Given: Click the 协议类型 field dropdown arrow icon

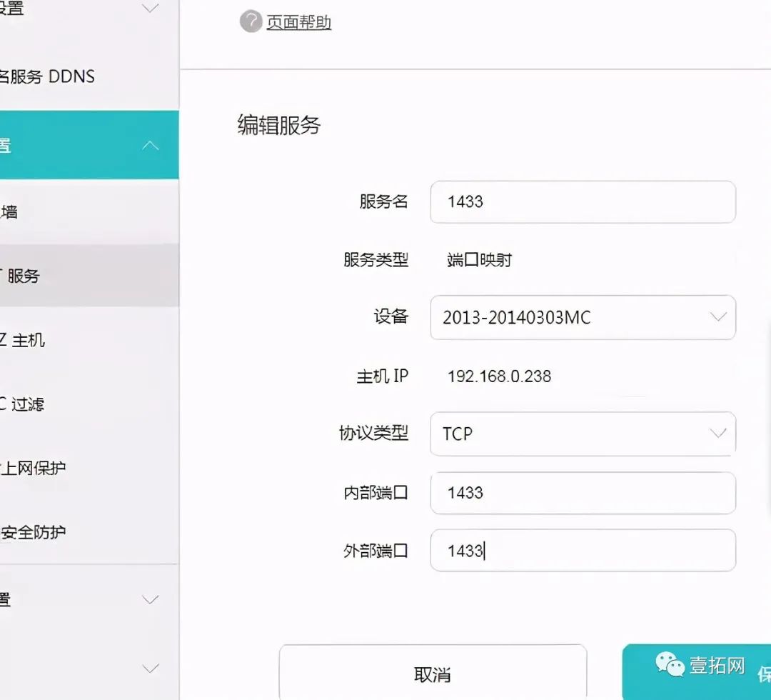Looking at the screenshot, I should [718, 433].
